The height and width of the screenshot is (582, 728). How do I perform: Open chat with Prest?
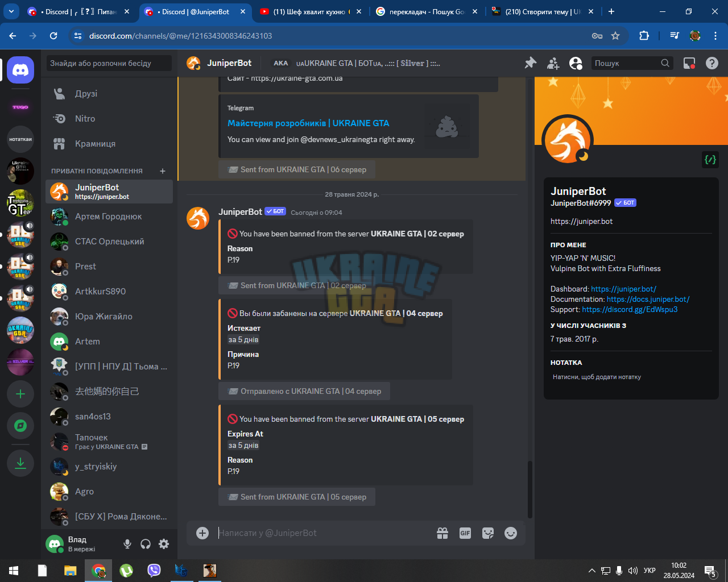[109, 267]
